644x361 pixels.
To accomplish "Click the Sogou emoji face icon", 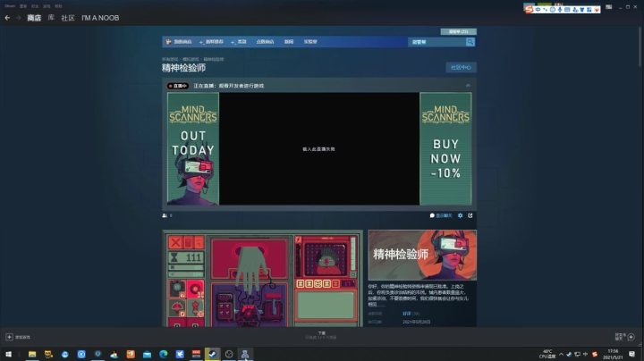I will [553, 10].
